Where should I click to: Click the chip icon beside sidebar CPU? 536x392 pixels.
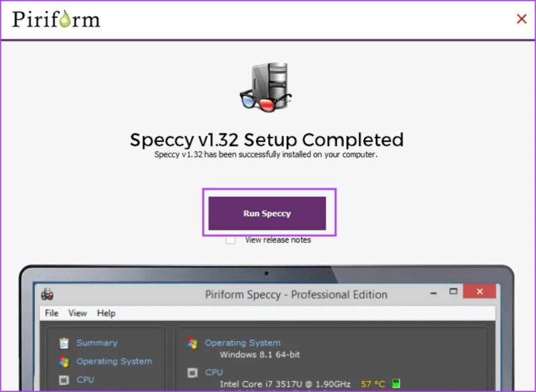(64, 380)
